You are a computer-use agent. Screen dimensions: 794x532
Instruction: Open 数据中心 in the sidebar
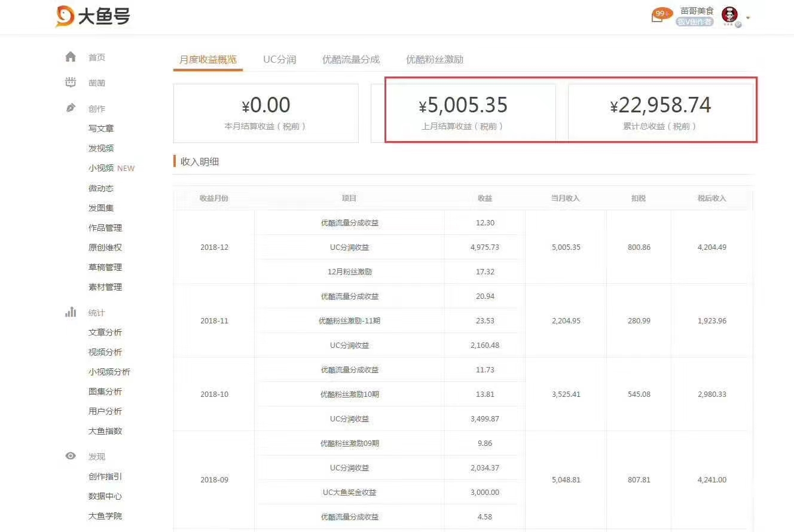tap(105, 496)
